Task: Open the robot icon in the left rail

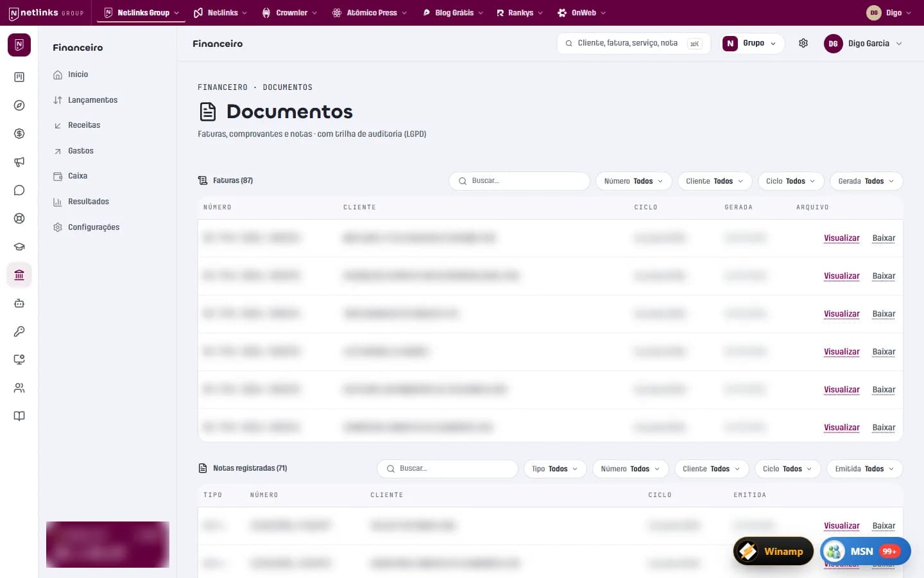Action: (x=19, y=303)
